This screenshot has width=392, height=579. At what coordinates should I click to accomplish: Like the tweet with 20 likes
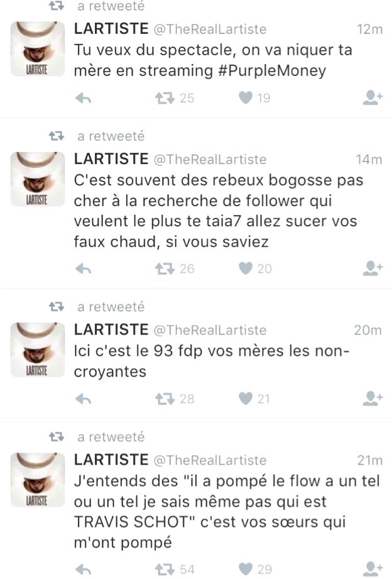pos(246,268)
